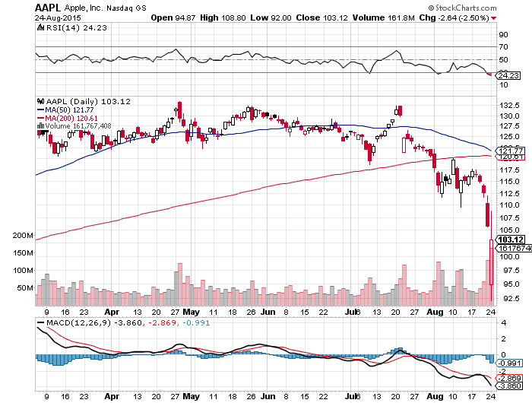Click the RSI 24.23 value marker
Viewport: 532px width, 403px height.
click(508, 75)
